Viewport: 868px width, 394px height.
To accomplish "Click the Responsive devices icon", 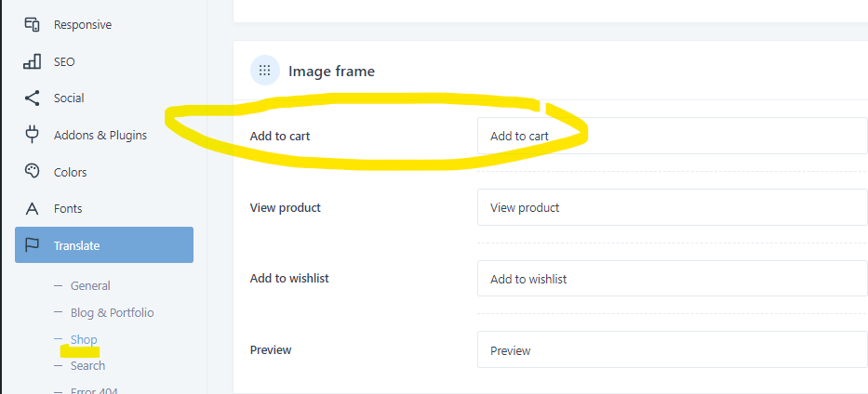I will 33,25.
